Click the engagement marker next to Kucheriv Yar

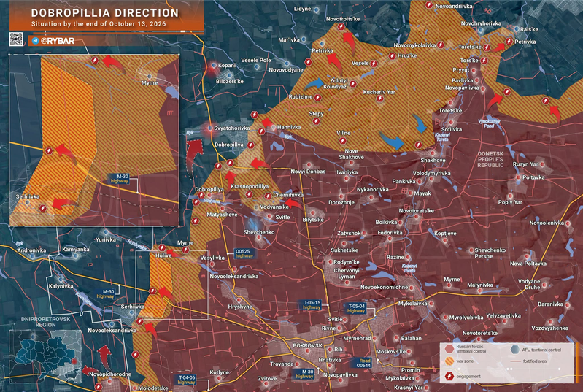point(379,99)
